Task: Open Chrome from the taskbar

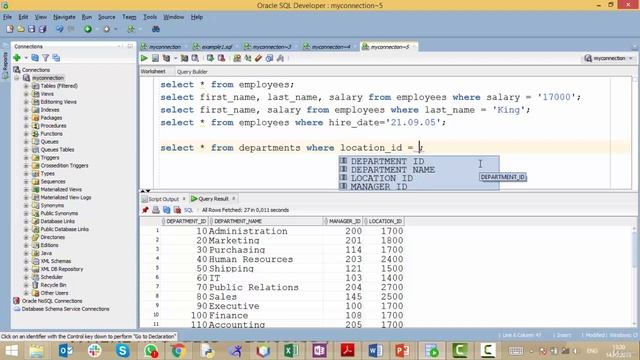Action: pos(178,351)
